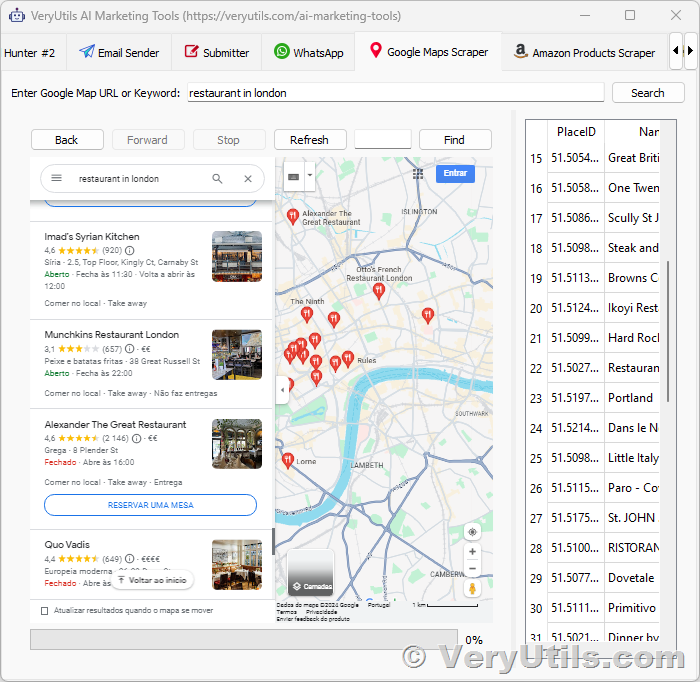Expand keyboard input tool dropdown arrow

coord(310,176)
